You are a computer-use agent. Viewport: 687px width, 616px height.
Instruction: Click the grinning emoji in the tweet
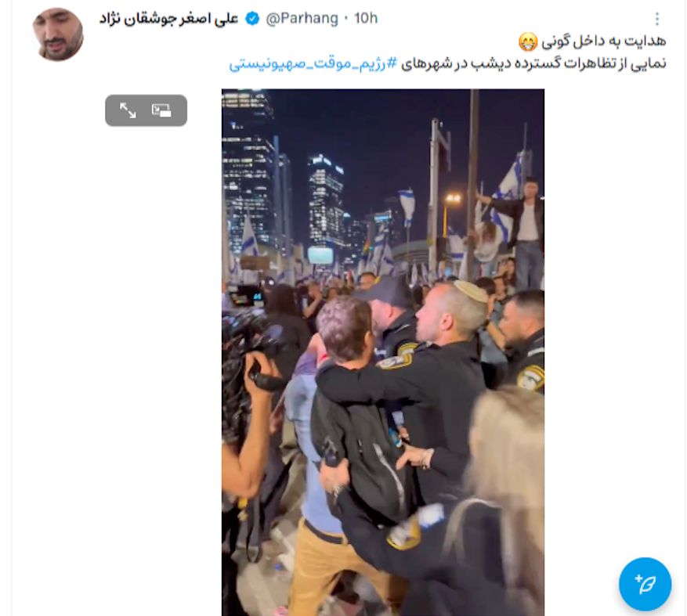[x=528, y=41]
